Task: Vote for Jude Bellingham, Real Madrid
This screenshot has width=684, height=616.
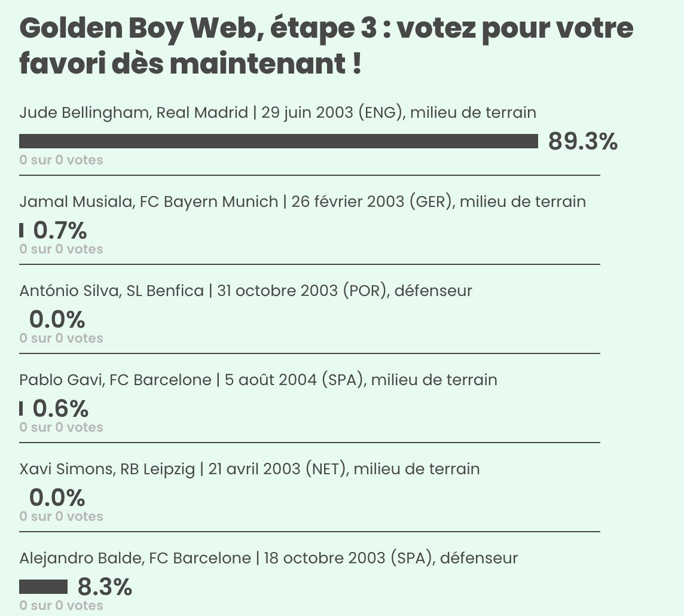Action: 277,112
